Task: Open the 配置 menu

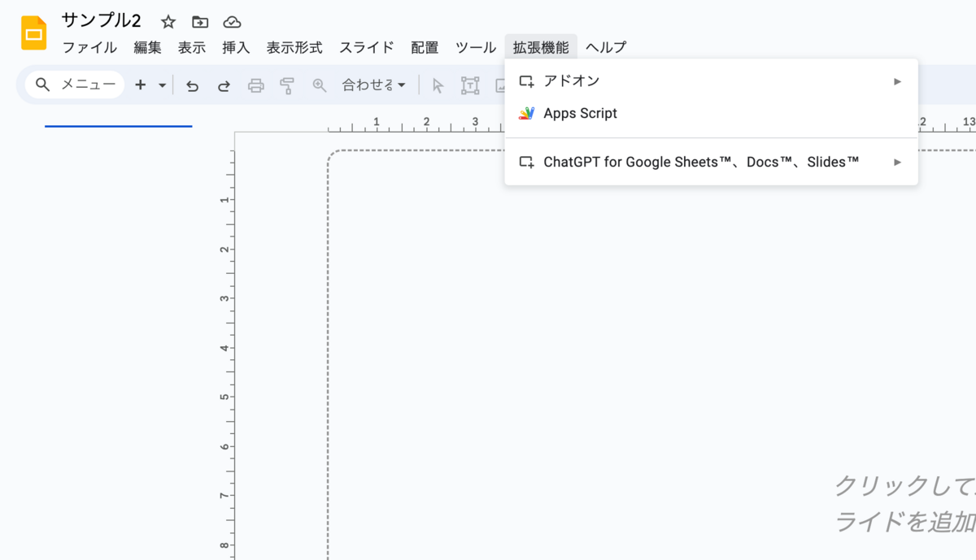Action: point(425,47)
